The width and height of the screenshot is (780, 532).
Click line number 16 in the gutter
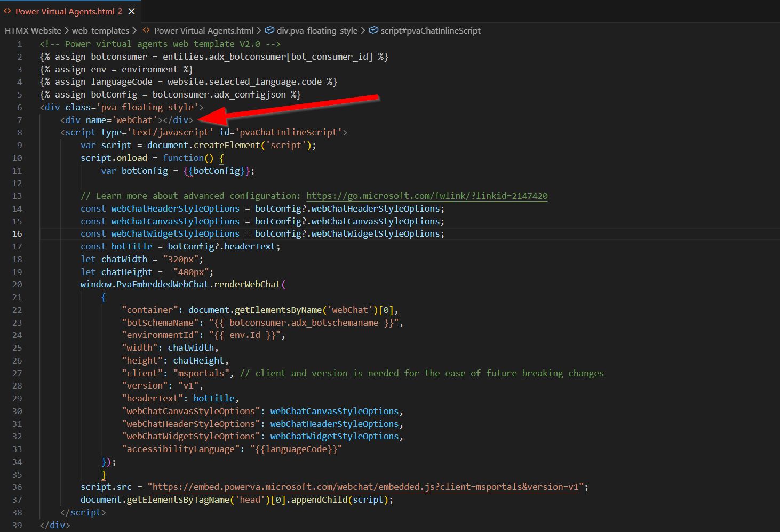(x=17, y=233)
